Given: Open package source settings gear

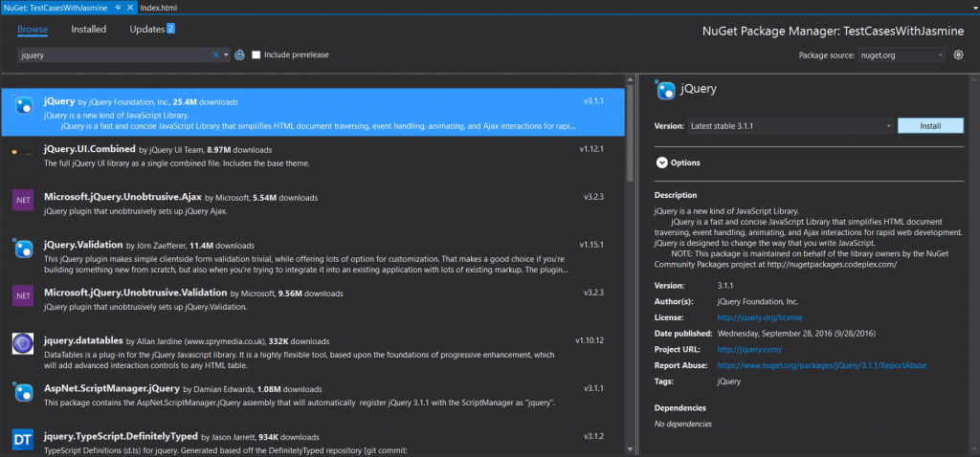Looking at the screenshot, I should click(958, 54).
